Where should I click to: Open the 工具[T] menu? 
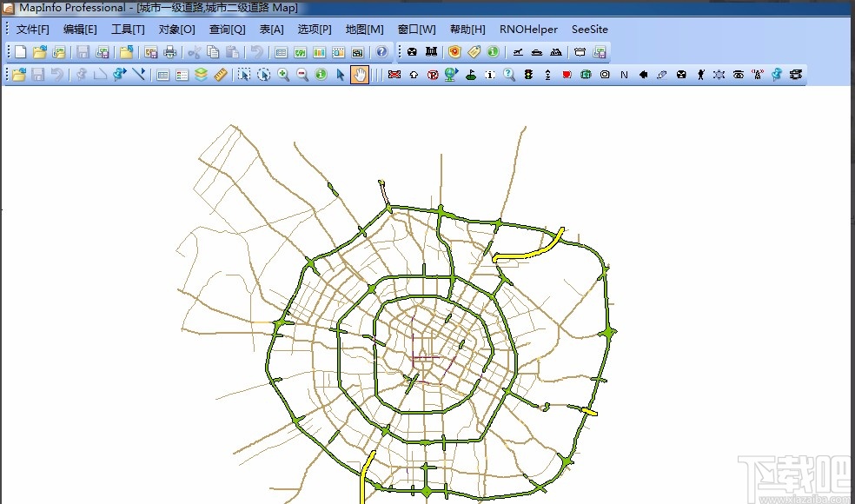point(128,30)
